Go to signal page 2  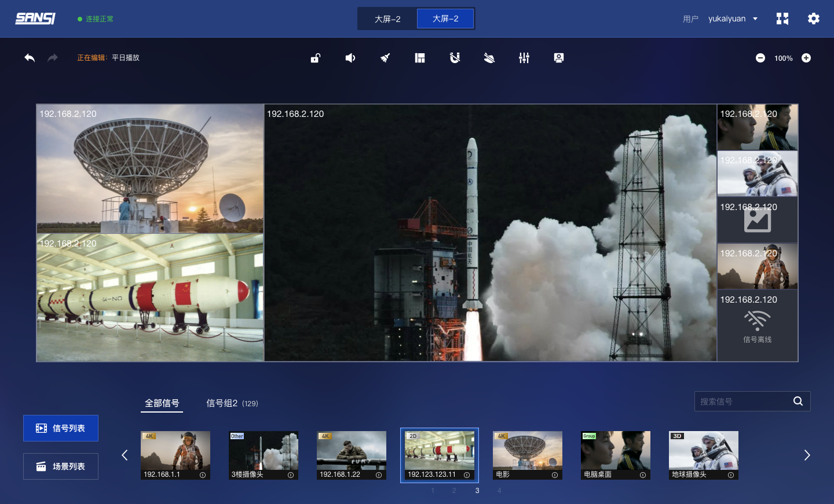coord(454,491)
